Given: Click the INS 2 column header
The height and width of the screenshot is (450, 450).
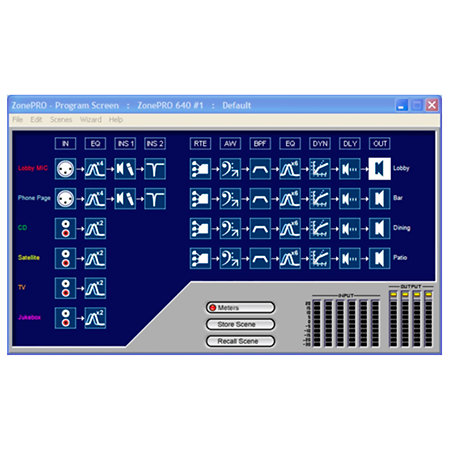Looking at the screenshot, I should click(155, 144).
